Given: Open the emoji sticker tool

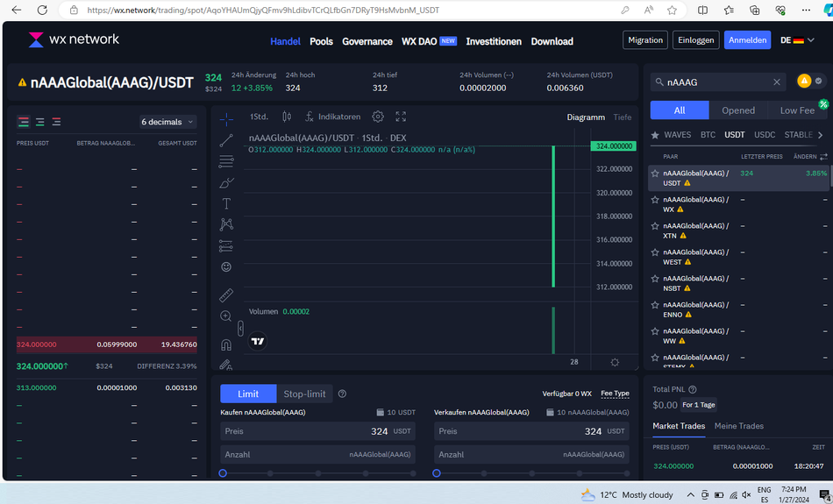Looking at the screenshot, I should [x=226, y=266].
